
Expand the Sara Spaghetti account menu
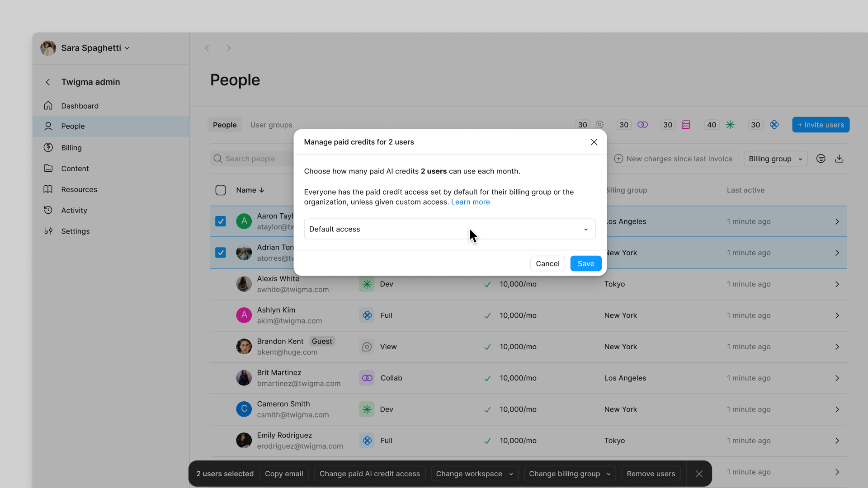(95, 48)
